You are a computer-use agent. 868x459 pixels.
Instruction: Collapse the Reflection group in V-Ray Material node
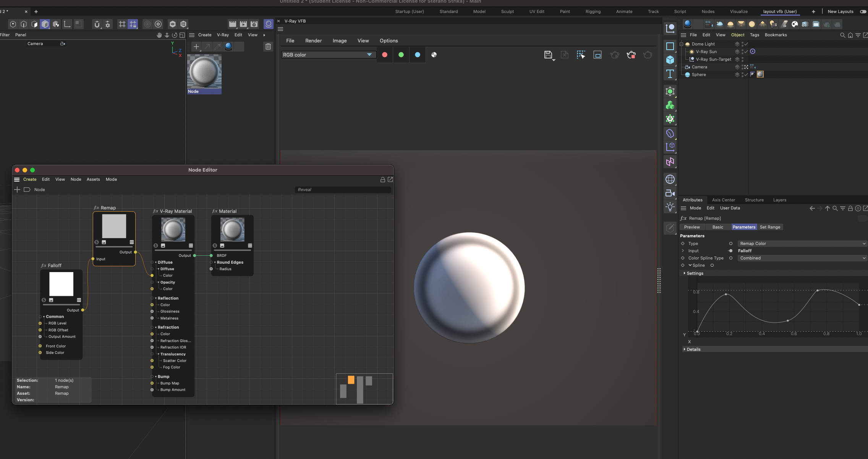[x=156, y=298]
